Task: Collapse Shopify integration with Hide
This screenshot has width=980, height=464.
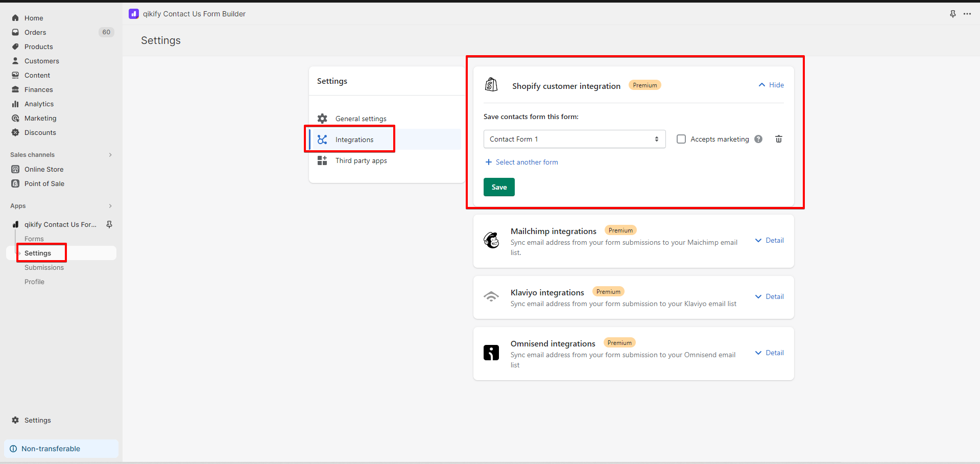Action: point(771,85)
